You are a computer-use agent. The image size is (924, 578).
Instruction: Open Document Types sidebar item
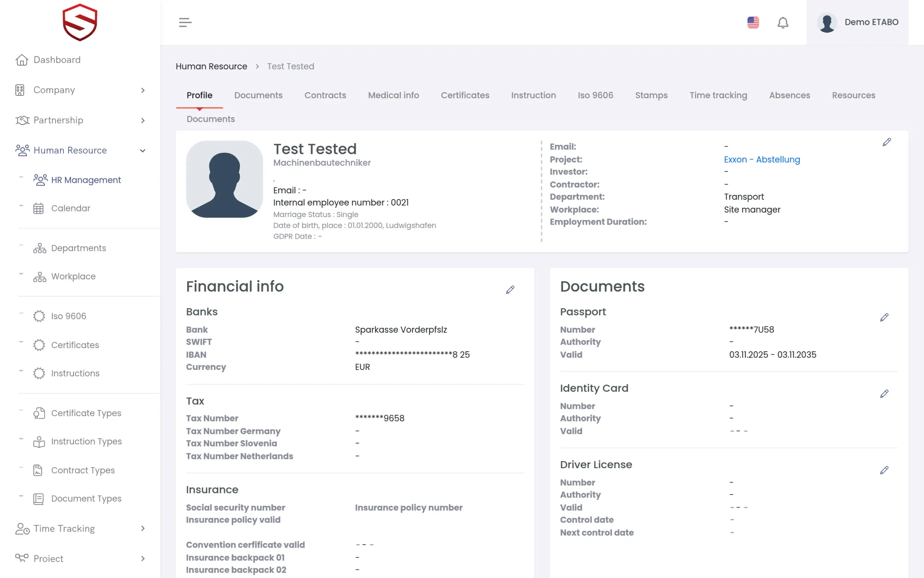pyautogui.click(x=77, y=499)
